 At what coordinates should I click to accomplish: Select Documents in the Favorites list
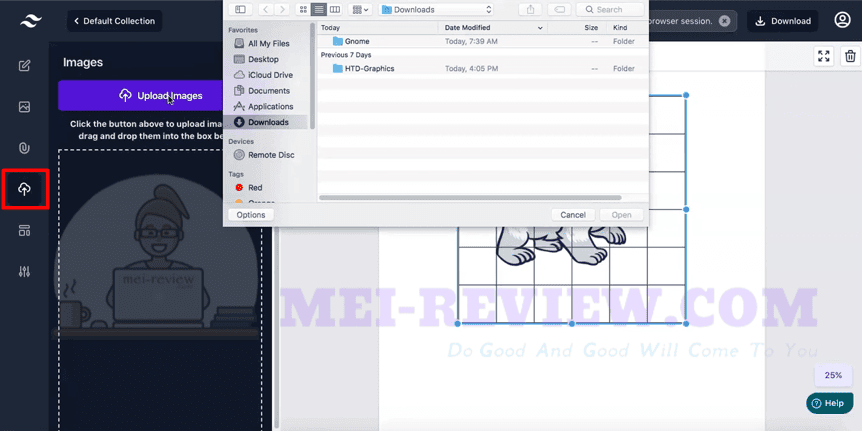click(x=268, y=91)
